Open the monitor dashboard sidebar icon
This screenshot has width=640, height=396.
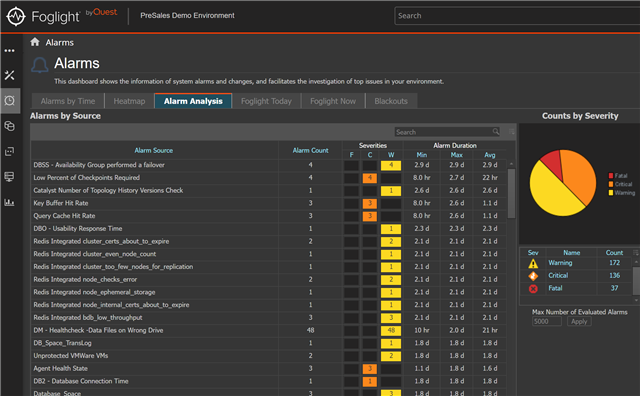pos(9,177)
